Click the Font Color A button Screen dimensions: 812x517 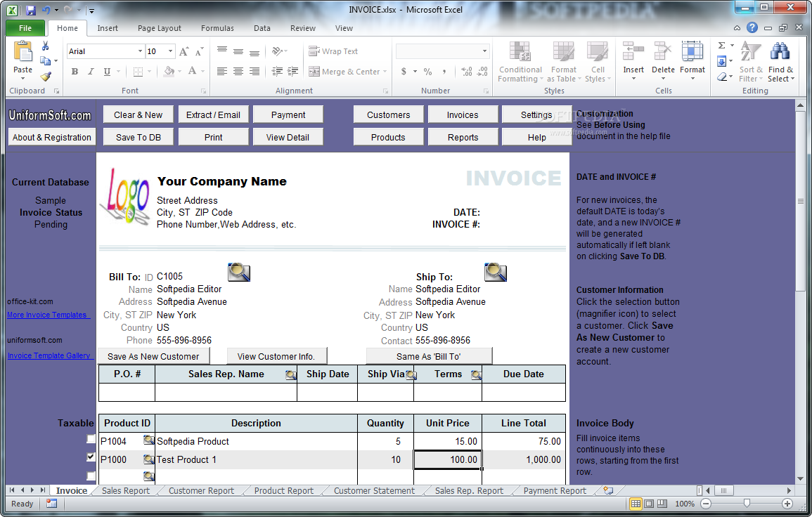click(x=192, y=72)
